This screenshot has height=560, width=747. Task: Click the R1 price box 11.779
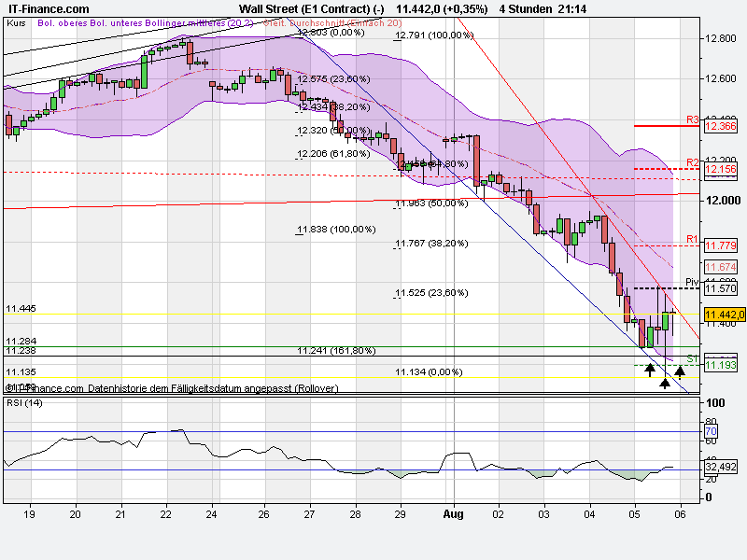721,245
